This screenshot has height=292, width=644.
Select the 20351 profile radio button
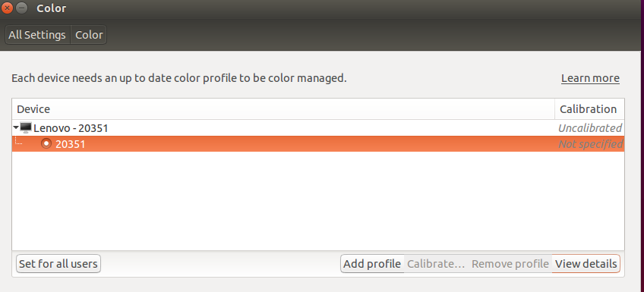tap(46, 143)
